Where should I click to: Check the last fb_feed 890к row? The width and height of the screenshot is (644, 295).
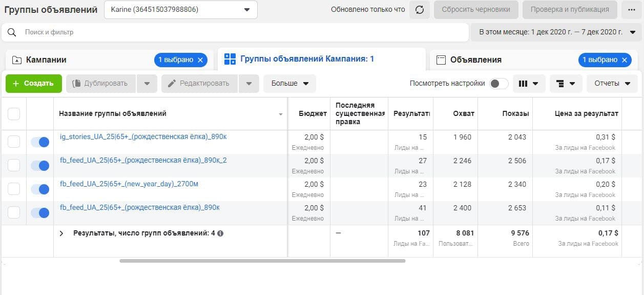[14, 212]
